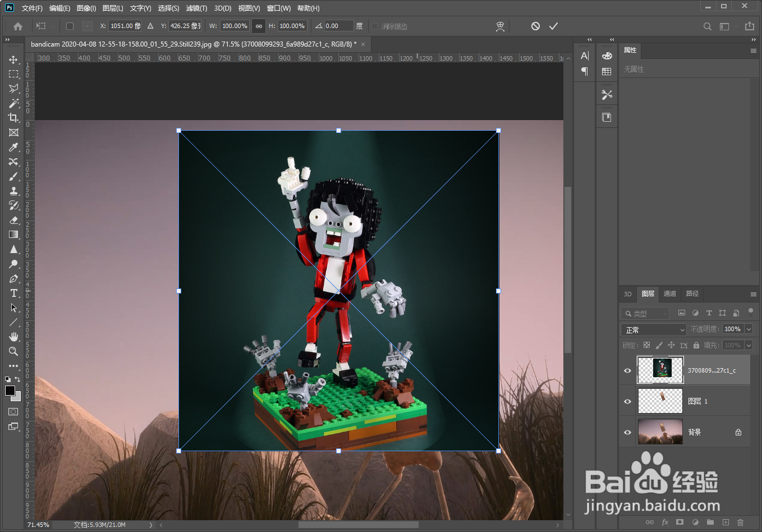Select the Frame tool
Screen dimensions: 762x532
pos(13,132)
